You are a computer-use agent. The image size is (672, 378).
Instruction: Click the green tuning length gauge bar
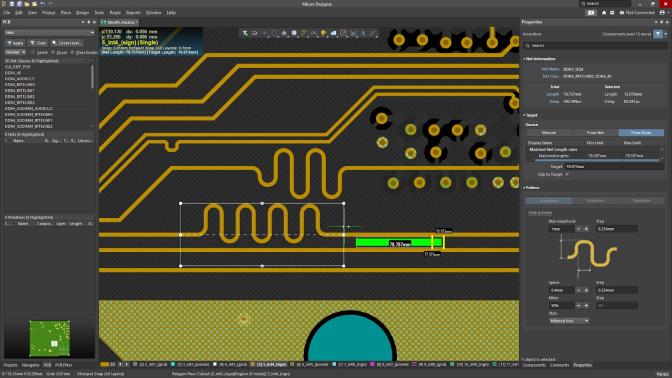tap(398, 243)
